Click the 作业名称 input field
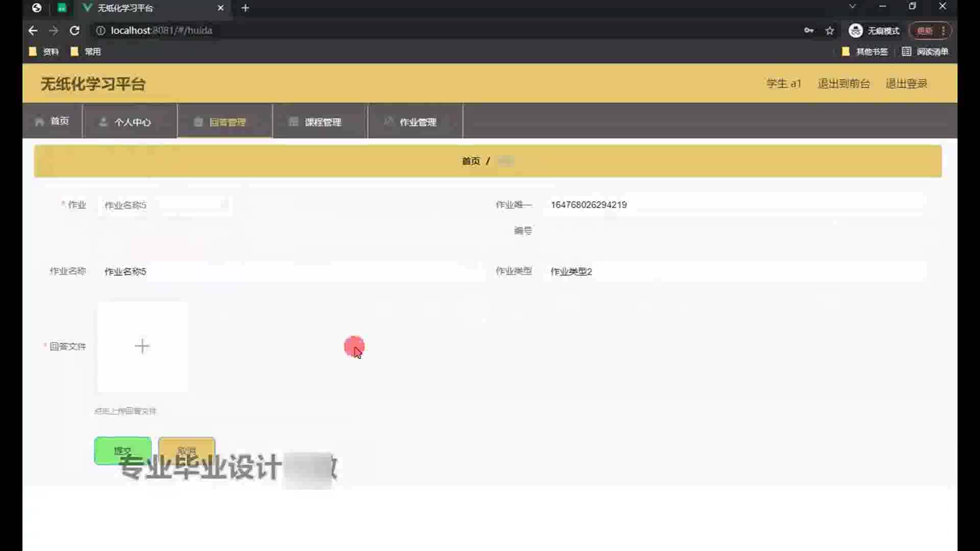 coord(291,271)
